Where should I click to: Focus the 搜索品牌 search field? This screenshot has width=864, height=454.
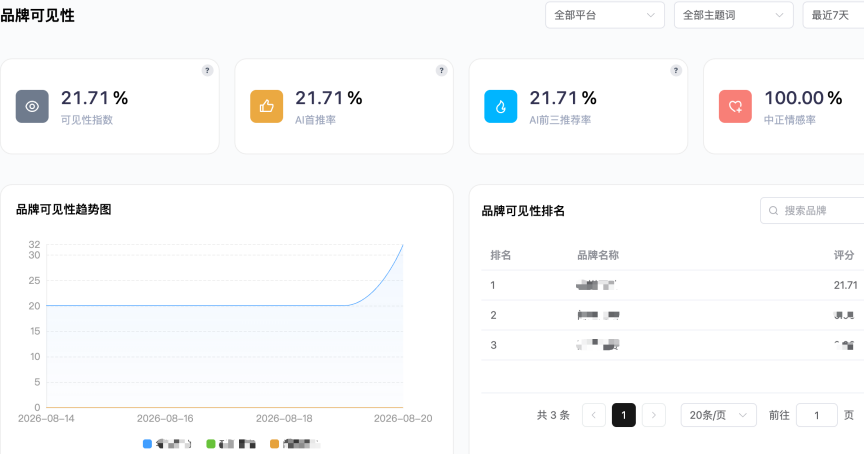click(x=812, y=210)
